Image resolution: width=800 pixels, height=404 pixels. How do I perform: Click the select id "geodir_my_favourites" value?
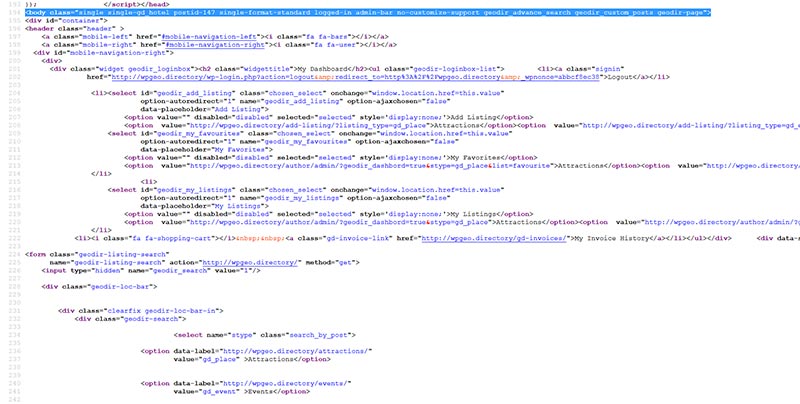[198, 134]
